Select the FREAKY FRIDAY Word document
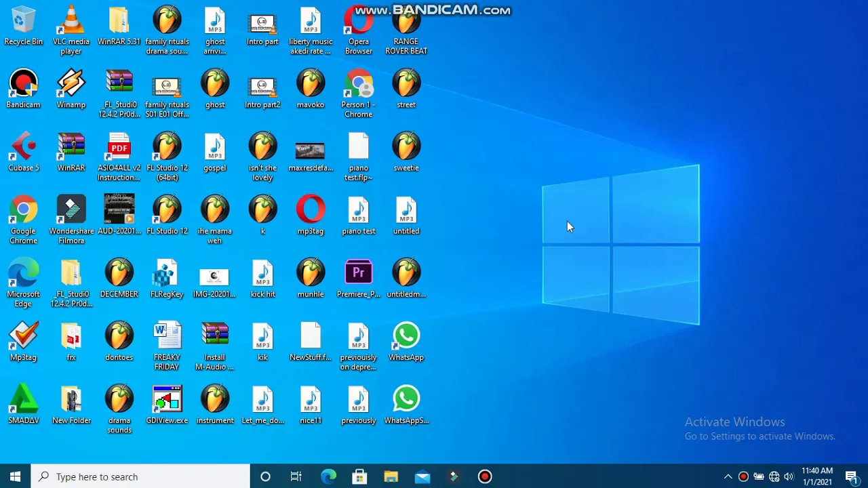Screen dimensions: 868x488 click(x=167, y=346)
